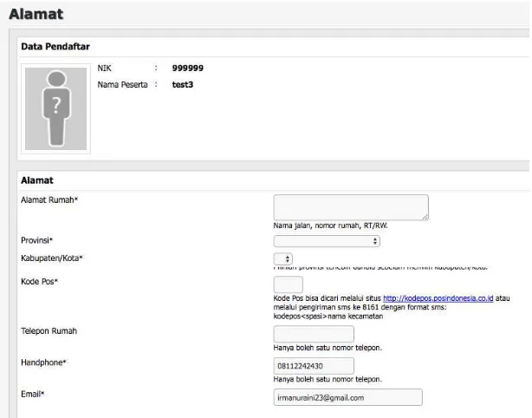The width and height of the screenshot is (532, 418).
Task: Click the Kabupaten/Kota dropdown arrows
Action: 288,259
